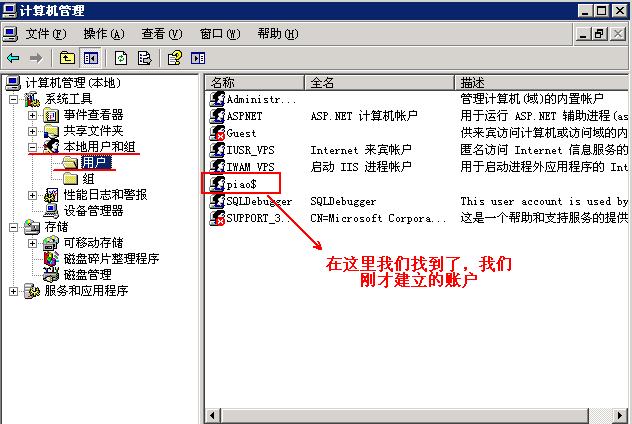Expand the 服务和应用程序 node

coord(13,291)
